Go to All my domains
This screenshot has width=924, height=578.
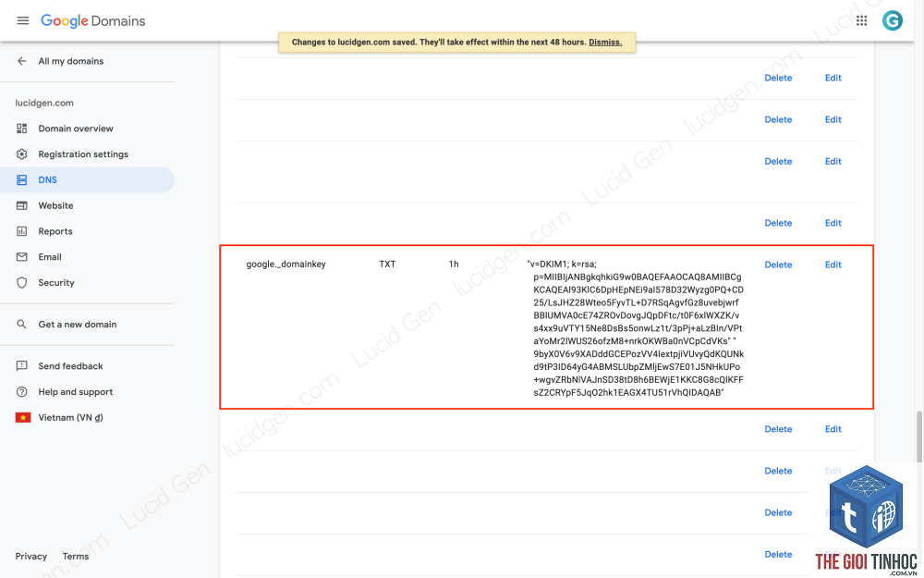pos(71,61)
